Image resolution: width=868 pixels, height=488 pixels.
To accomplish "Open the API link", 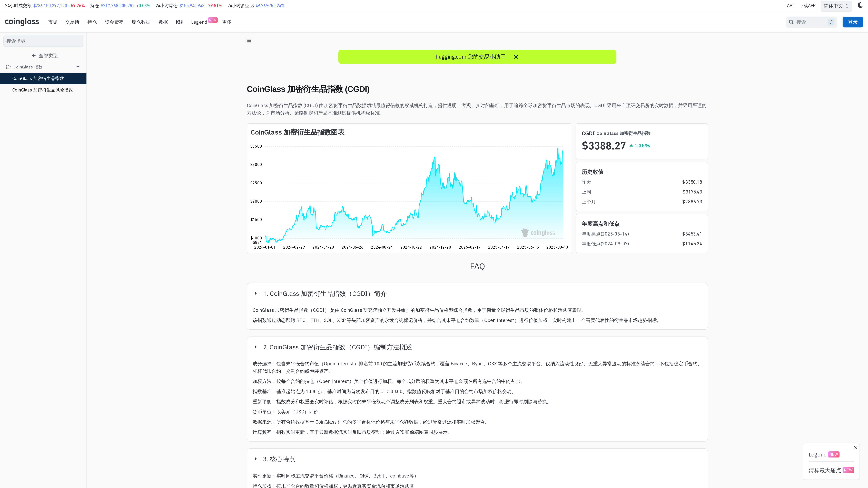I will point(790,6).
